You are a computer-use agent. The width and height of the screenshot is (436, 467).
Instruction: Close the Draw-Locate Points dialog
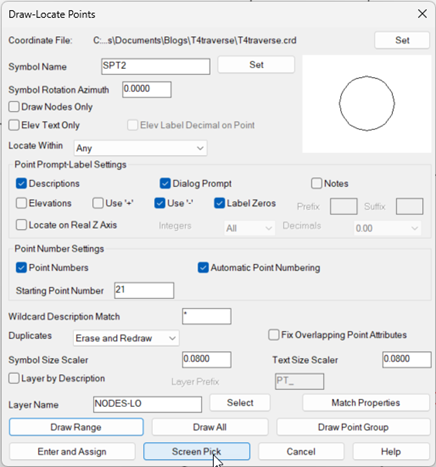(x=422, y=14)
